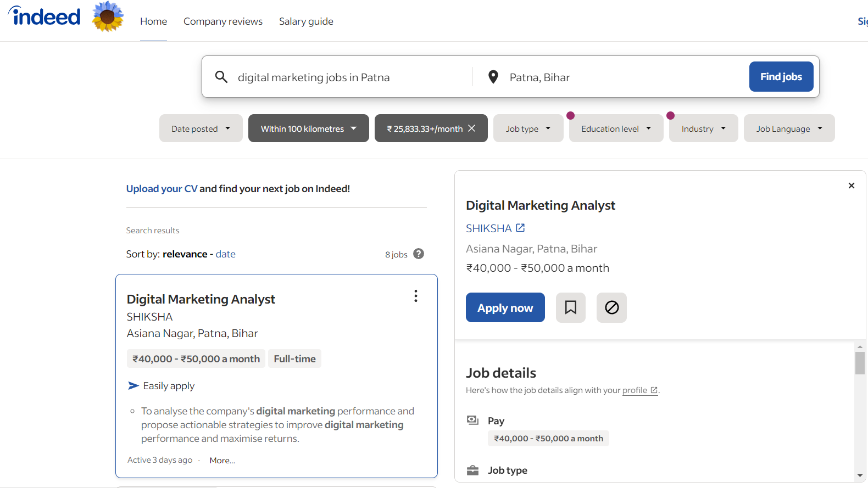868x488 pixels.
Task: Click the job details scrollbar thumb
Action: pos(860,363)
